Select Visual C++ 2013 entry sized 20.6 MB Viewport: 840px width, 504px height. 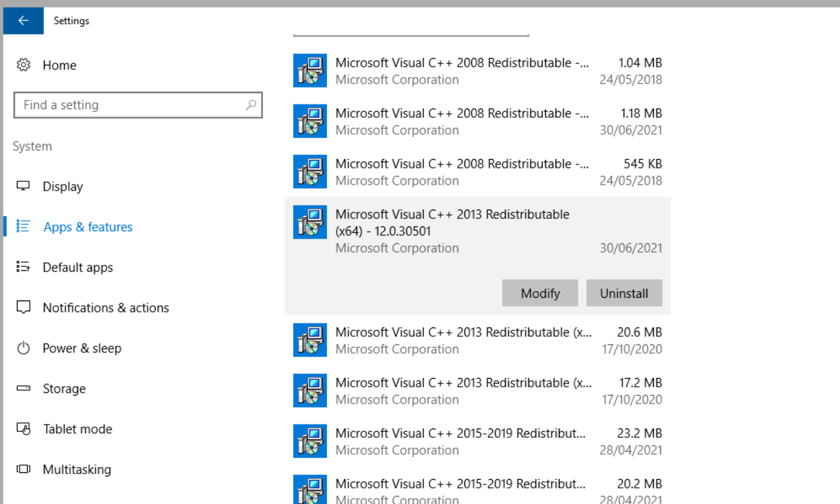[x=478, y=340]
